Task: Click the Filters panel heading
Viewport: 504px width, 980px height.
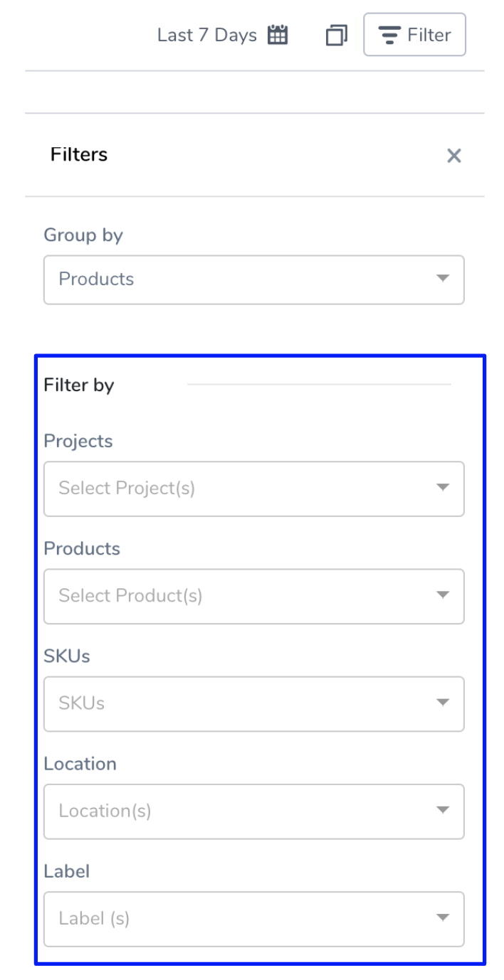Action: [79, 154]
